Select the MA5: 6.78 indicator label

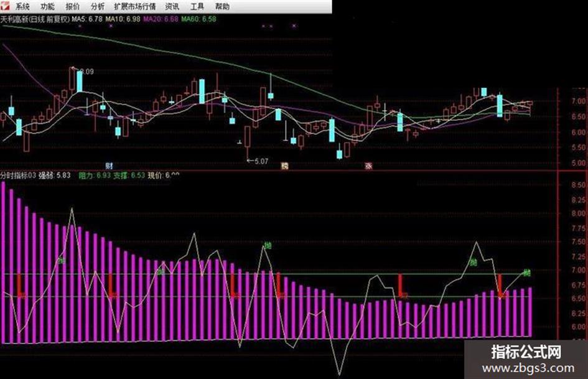pos(87,19)
